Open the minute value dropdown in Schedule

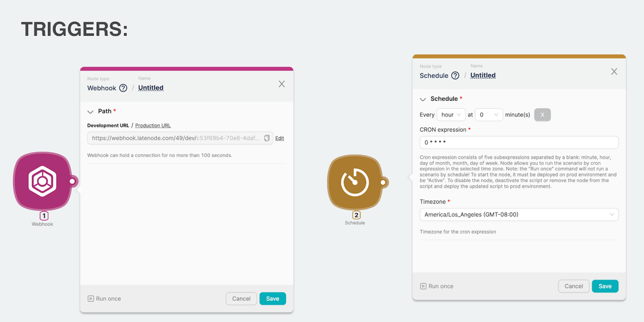point(488,115)
